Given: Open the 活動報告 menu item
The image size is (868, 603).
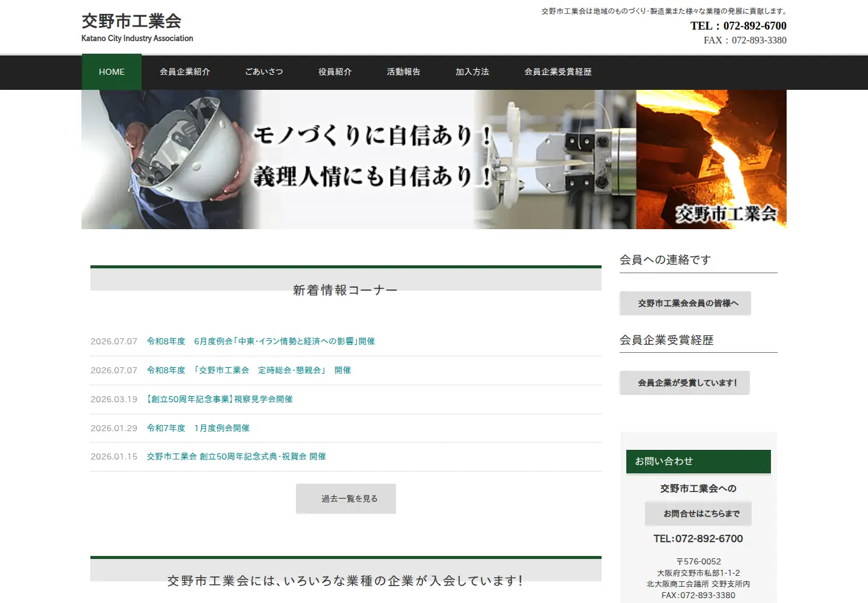Looking at the screenshot, I should (x=404, y=72).
